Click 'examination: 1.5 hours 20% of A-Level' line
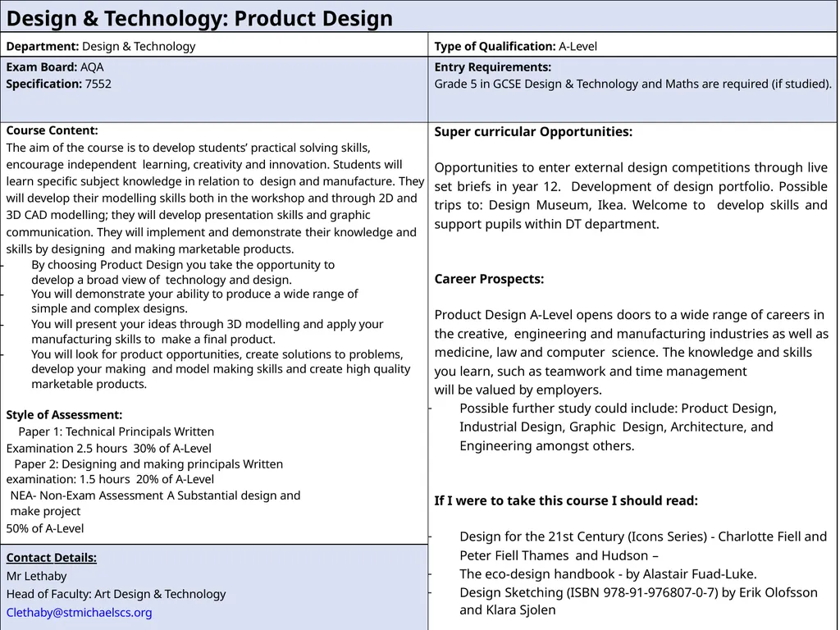 (110, 479)
